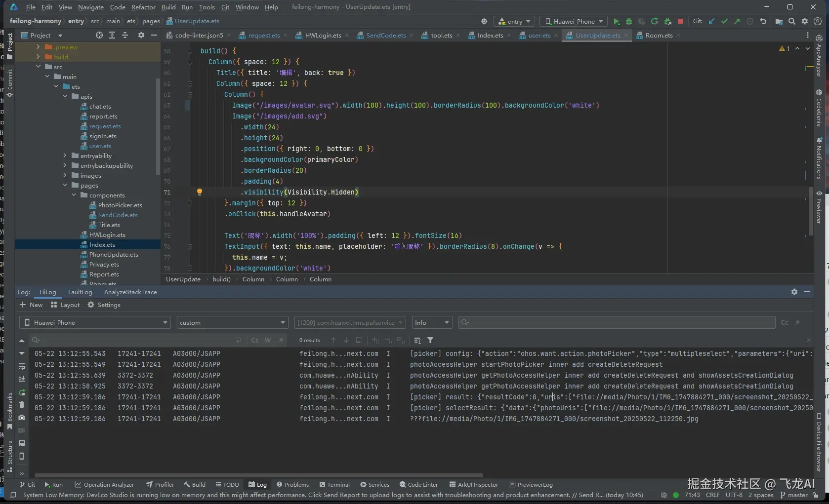Toggle Cc option beside the log filter field
829x504 pixels.
tap(785, 323)
